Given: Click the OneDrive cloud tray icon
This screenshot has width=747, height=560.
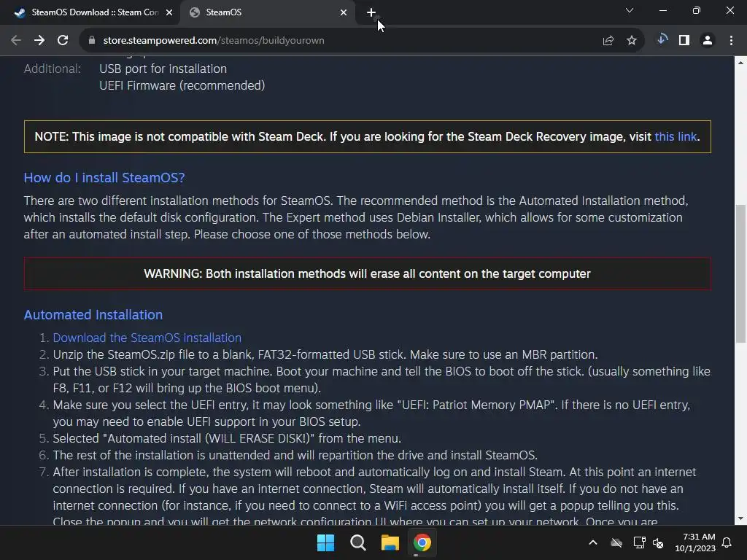Looking at the screenshot, I should click(x=616, y=542).
